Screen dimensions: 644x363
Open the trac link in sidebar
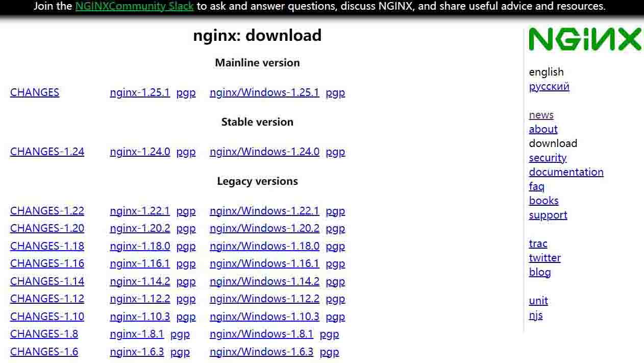[x=538, y=244]
